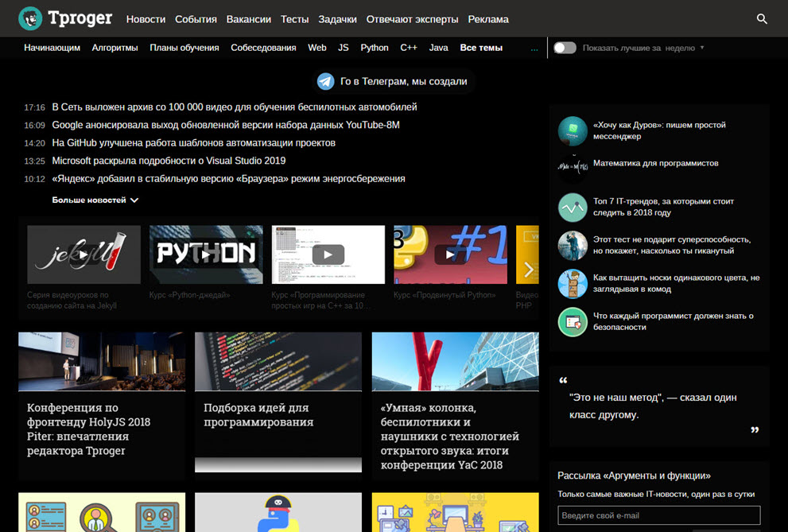Open 'Топ 7 IT-трендов' article

(663, 207)
